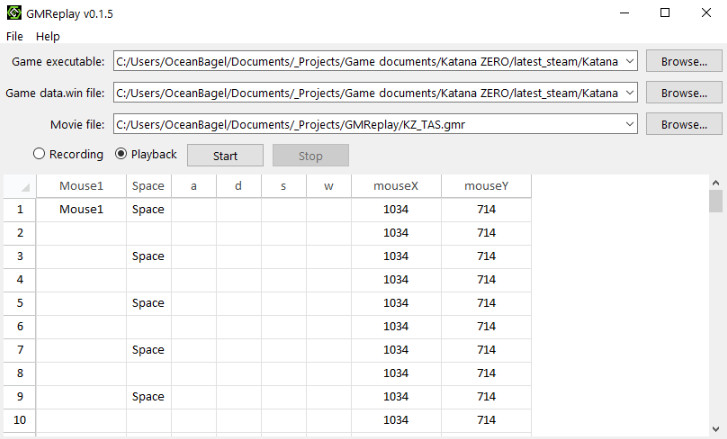This screenshot has width=727, height=439.
Task: Click the empty Mouse1 cell in row 2
Action: tap(81, 233)
